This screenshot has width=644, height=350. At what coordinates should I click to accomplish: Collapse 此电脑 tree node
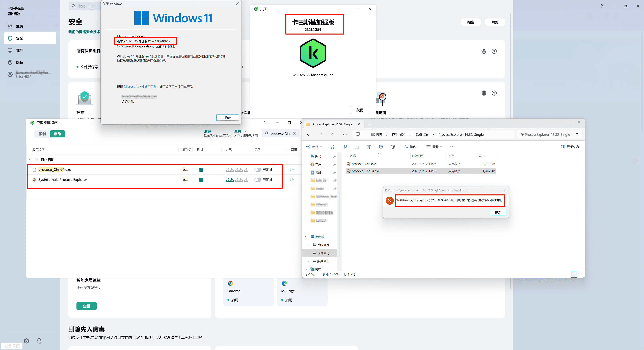pos(306,237)
